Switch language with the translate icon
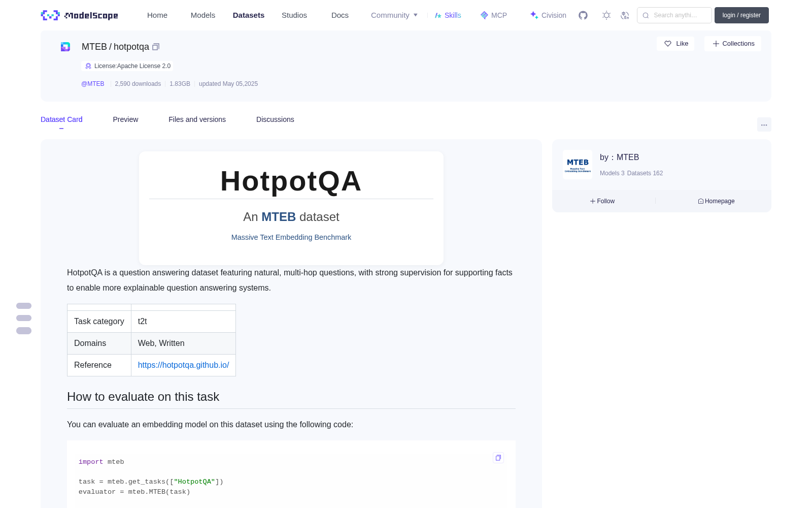The width and height of the screenshot is (812, 508). pos(625,15)
